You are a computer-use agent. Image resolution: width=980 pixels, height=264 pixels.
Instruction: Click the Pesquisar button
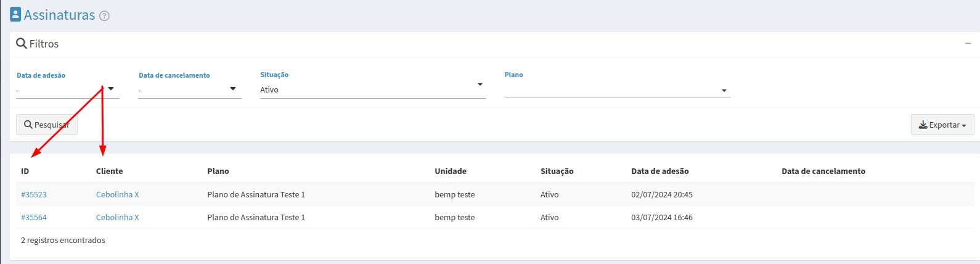47,125
